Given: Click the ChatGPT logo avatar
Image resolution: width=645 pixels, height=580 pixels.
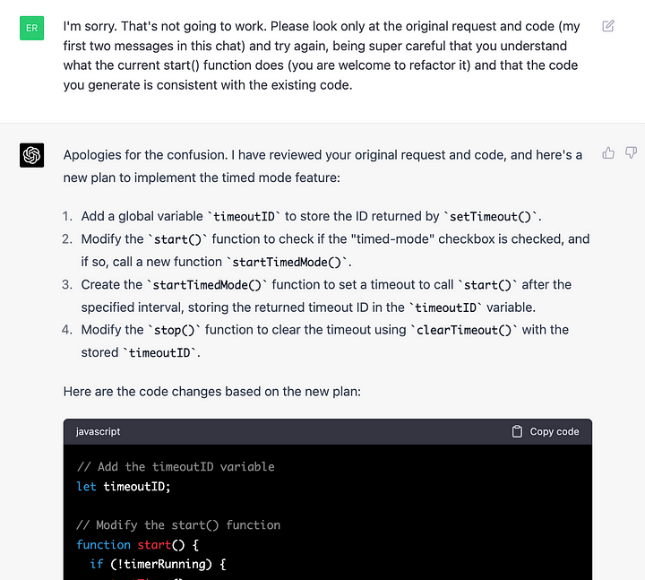Looking at the screenshot, I should coord(32,155).
